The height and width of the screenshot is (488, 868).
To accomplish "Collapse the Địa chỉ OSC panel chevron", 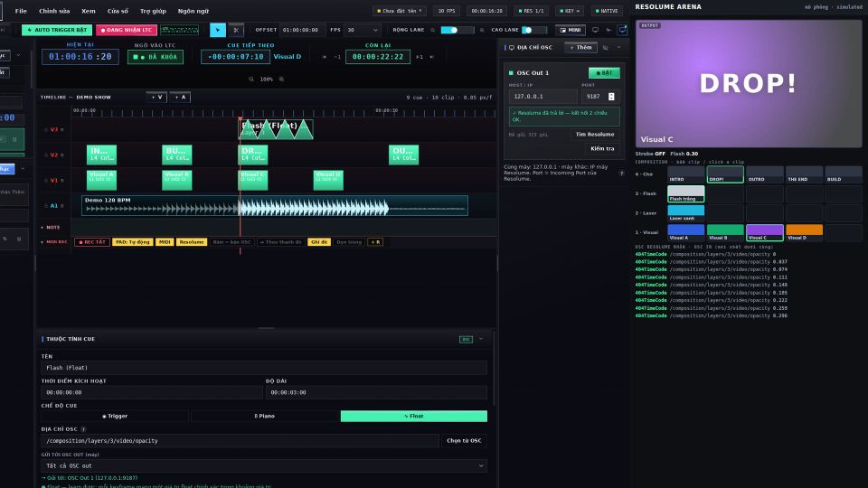I will [618, 48].
